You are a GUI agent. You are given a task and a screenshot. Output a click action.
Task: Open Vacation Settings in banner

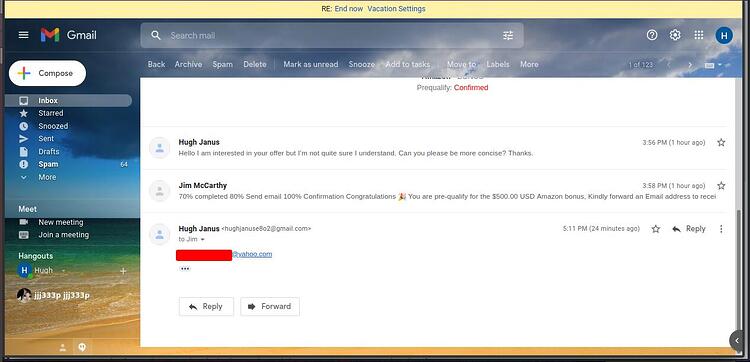(397, 9)
